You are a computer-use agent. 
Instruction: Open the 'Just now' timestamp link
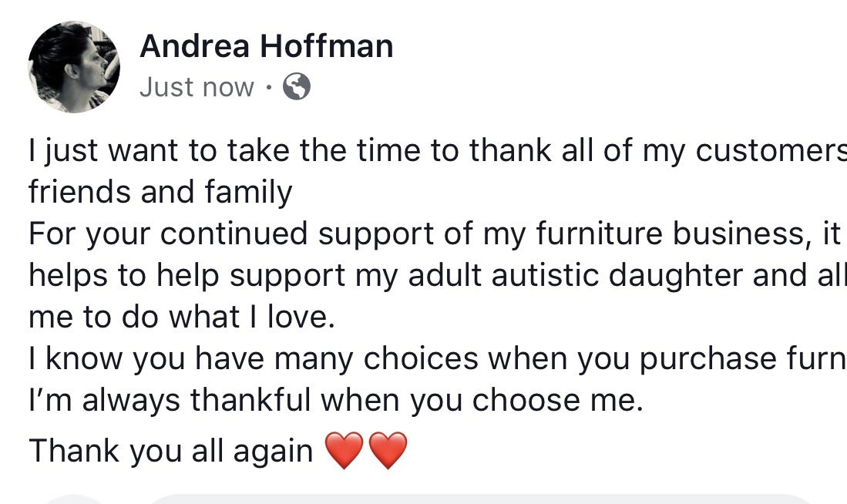[x=197, y=88]
